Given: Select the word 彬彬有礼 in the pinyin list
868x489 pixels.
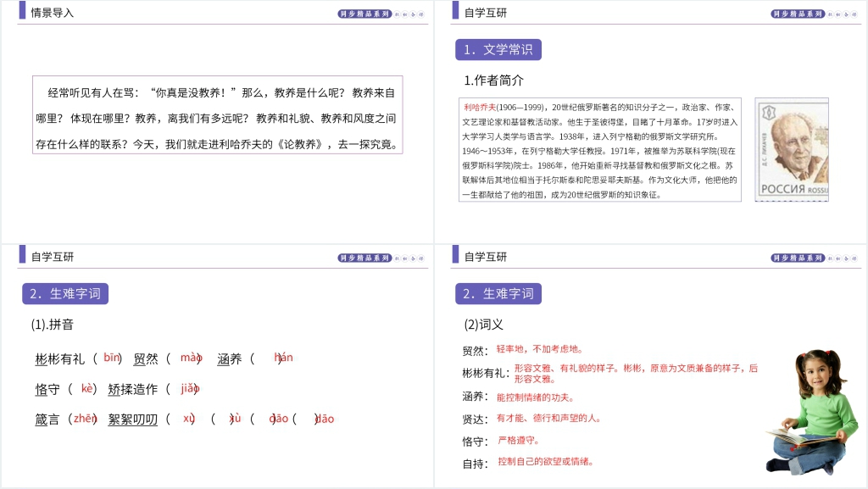Looking at the screenshot, I should coord(60,358).
